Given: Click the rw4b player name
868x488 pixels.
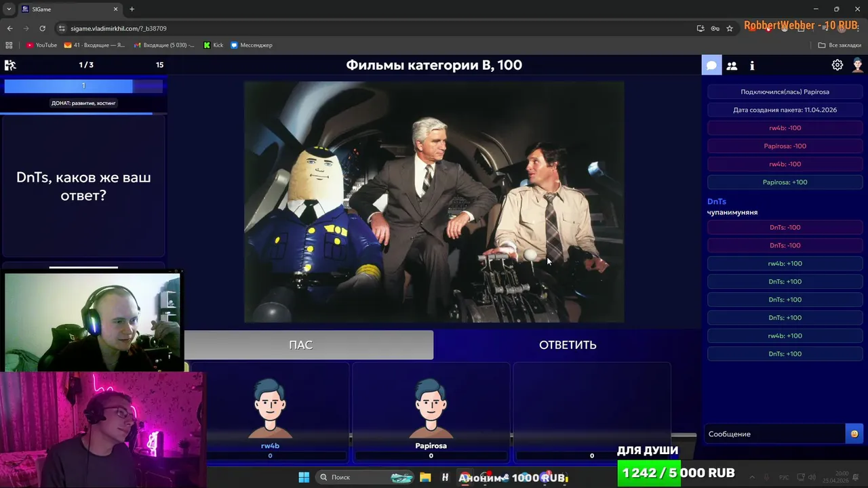Looking at the screenshot, I should pyautogui.click(x=270, y=446).
